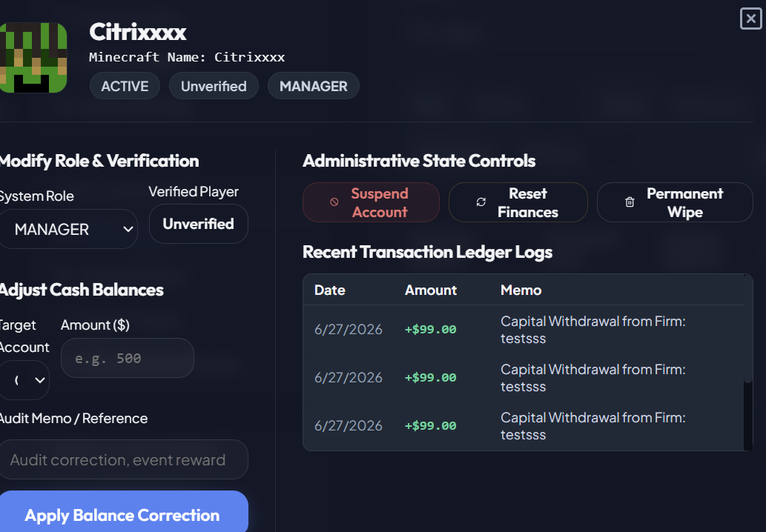Click the Modify Role & Verification heading
The height and width of the screenshot is (532, 766).
99,161
